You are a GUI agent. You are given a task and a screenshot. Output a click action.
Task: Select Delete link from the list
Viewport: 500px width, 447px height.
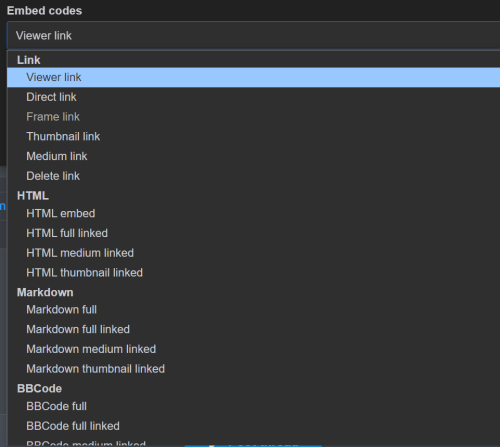[253, 176]
